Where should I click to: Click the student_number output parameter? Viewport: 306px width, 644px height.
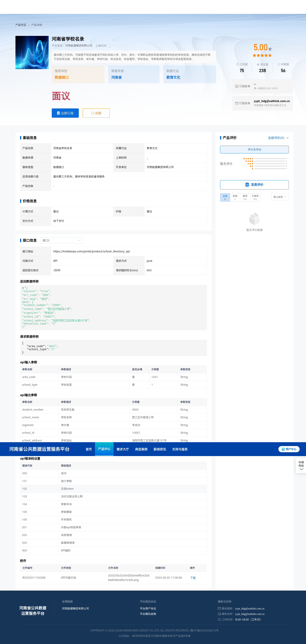33,410
